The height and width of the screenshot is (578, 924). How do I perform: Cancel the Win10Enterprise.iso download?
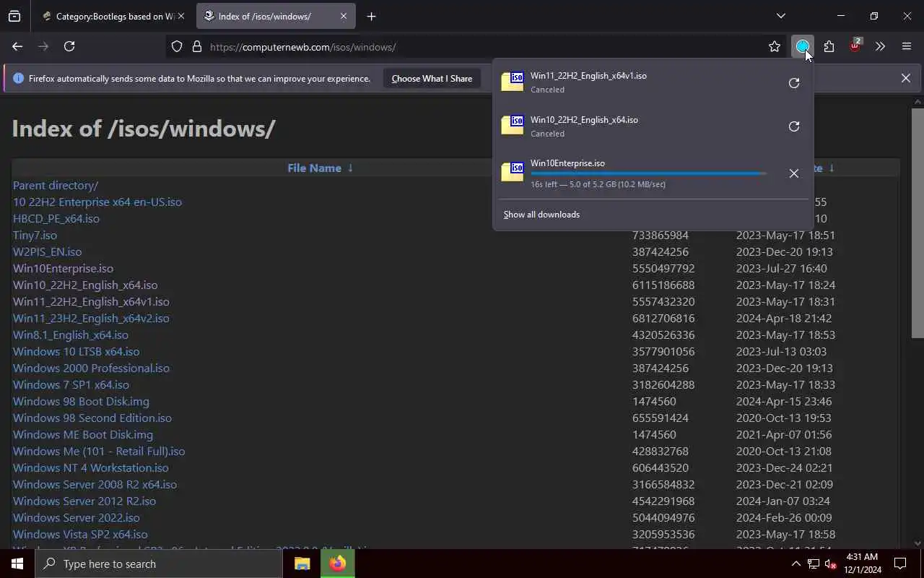[794, 173]
